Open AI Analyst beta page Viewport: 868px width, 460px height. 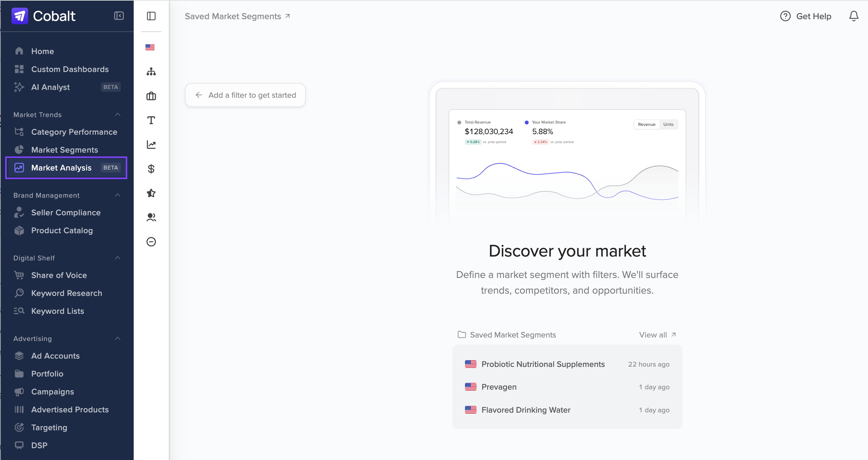click(x=67, y=87)
